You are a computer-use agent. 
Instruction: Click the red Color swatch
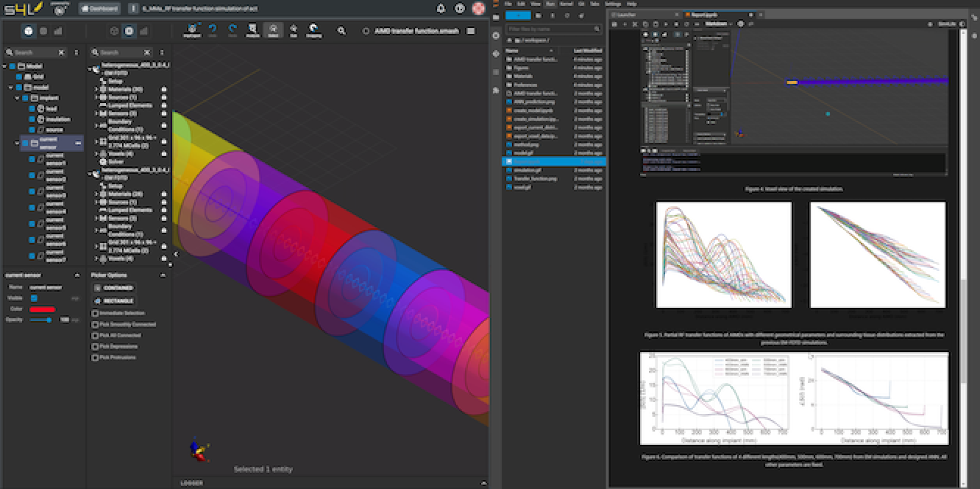[43, 309]
